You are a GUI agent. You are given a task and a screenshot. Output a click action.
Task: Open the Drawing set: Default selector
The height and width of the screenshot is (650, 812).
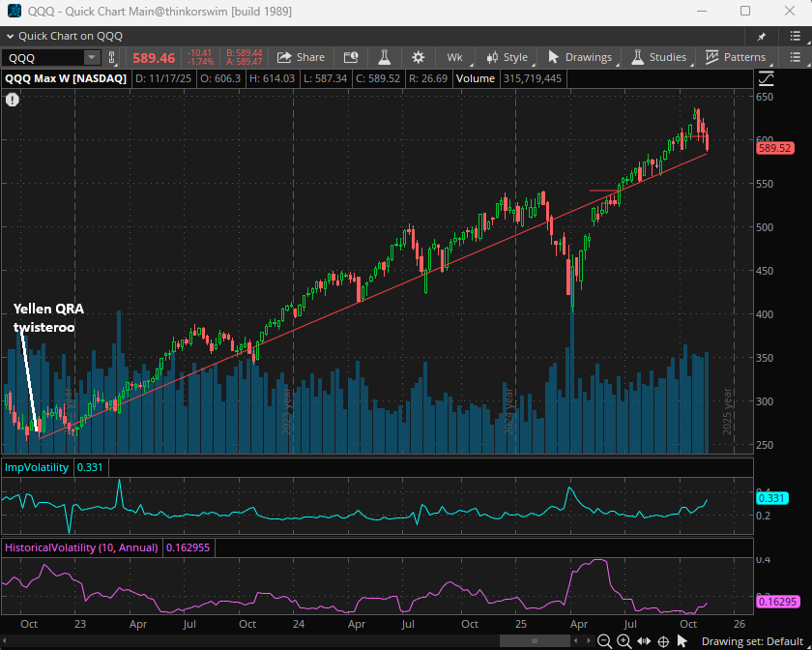(752, 641)
